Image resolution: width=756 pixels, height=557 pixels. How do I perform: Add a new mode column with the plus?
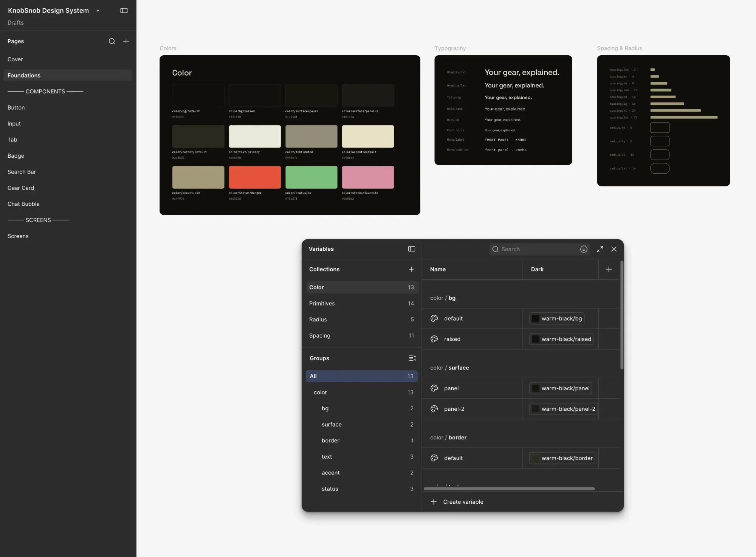pos(609,269)
